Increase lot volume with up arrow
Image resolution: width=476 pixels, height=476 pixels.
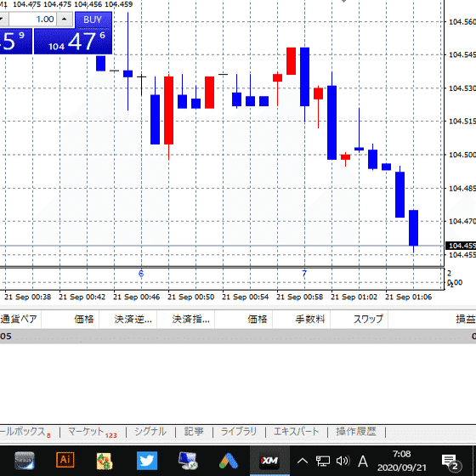pyautogui.click(x=65, y=20)
